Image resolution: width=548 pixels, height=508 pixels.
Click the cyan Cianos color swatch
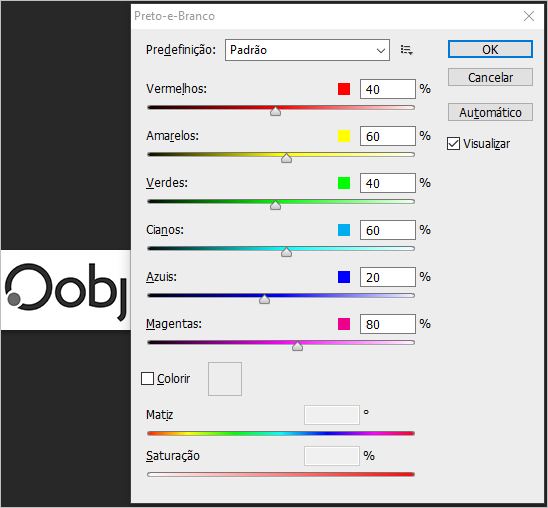pyautogui.click(x=344, y=230)
